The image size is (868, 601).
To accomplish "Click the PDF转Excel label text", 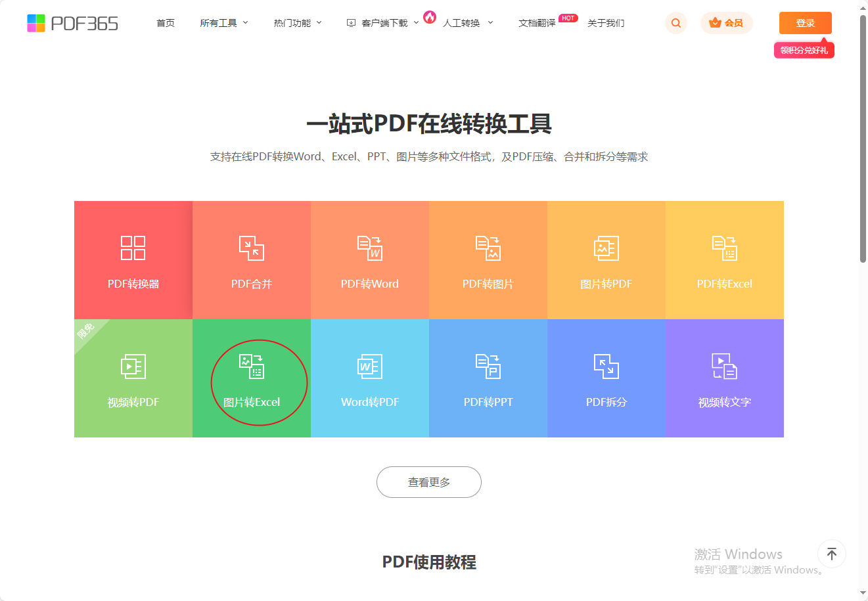I will (725, 284).
